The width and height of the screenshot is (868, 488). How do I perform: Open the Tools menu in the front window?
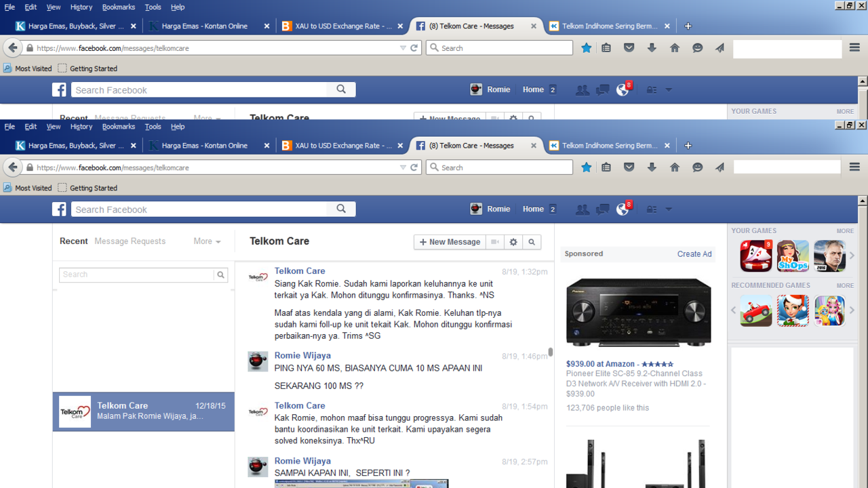click(153, 127)
